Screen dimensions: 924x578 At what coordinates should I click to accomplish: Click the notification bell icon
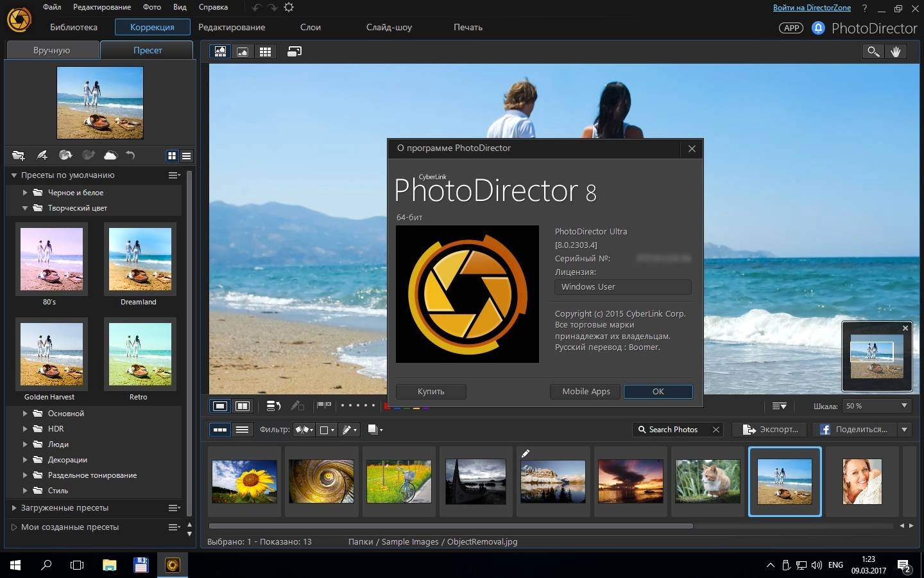pos(818,28)
